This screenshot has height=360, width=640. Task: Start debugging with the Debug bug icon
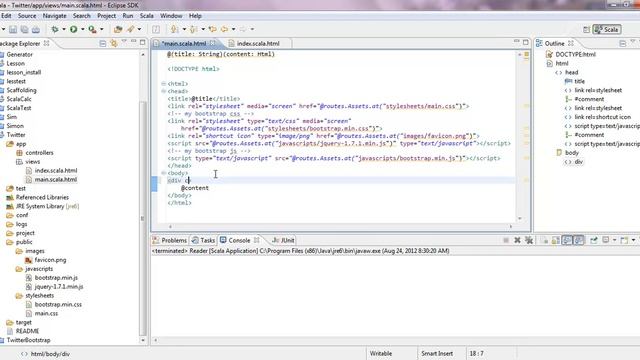pos(55,29)
